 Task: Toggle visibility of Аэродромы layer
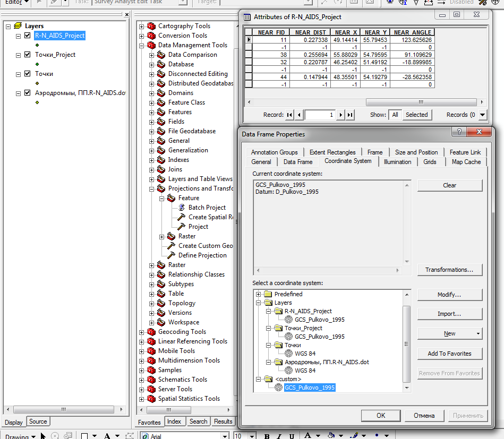tap(28, 92)
